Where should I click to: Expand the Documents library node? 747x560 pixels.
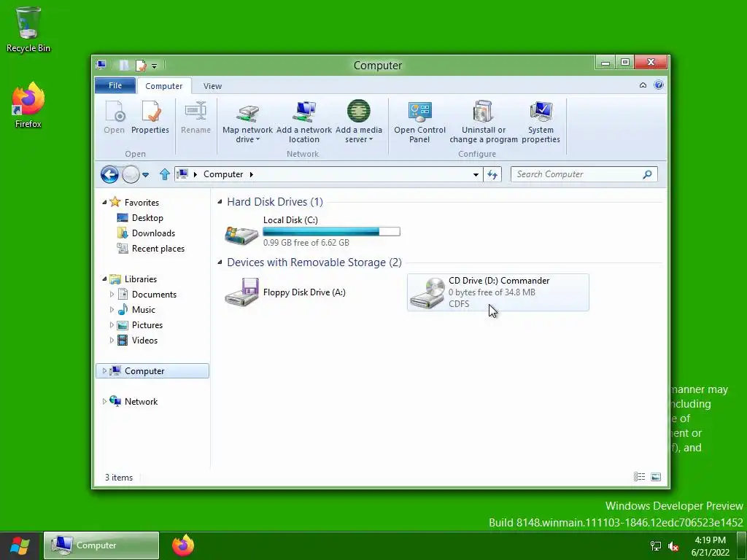(112, 295)
